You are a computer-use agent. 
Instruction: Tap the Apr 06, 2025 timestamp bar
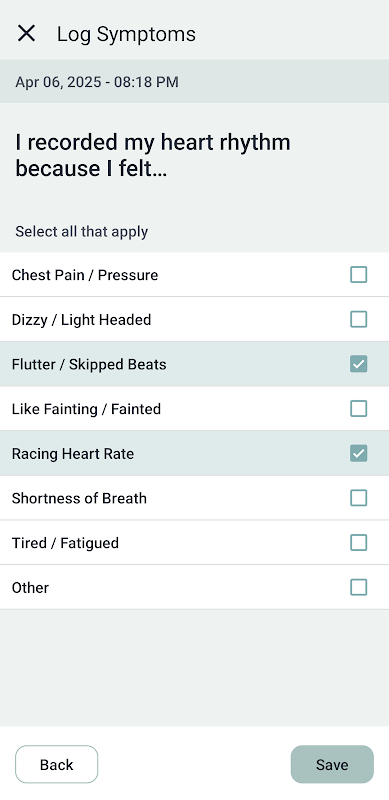click(x=194, y=82)
